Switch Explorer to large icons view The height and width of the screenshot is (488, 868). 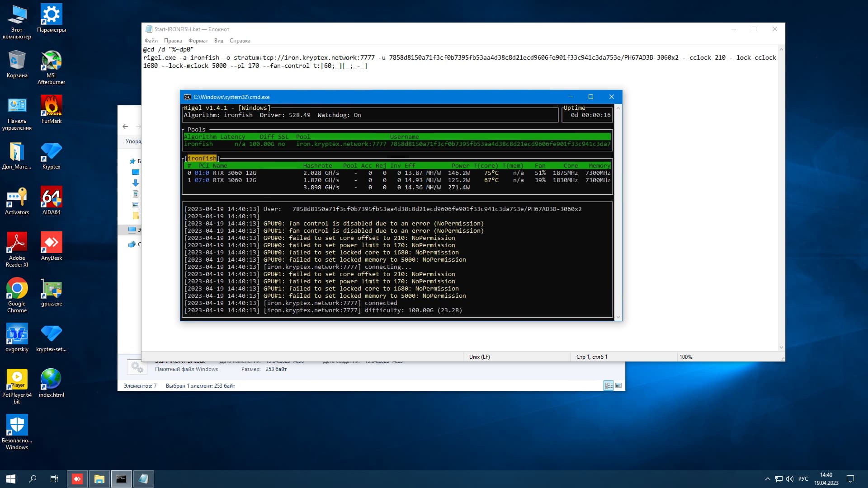point(618,385)
